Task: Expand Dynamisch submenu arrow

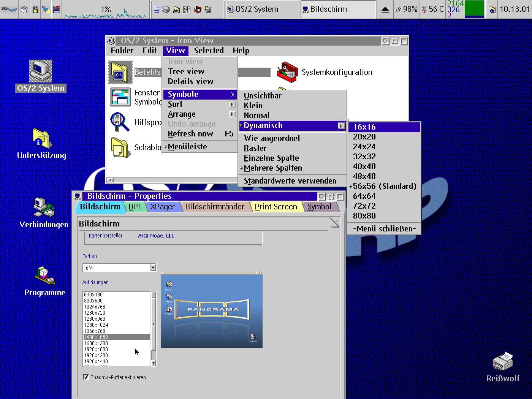Action: [x=341, y=126]
